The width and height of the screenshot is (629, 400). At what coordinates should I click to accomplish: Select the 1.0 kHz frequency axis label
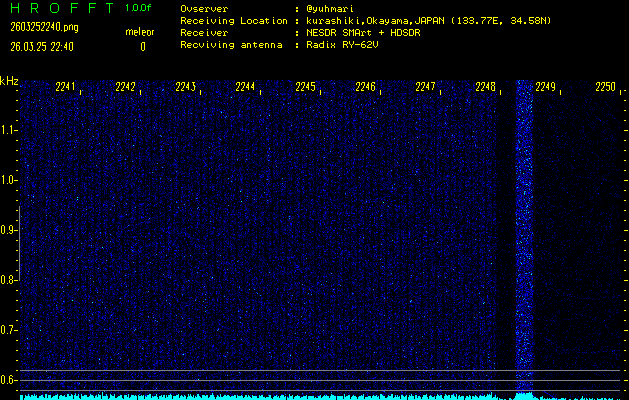click(10, 180)
